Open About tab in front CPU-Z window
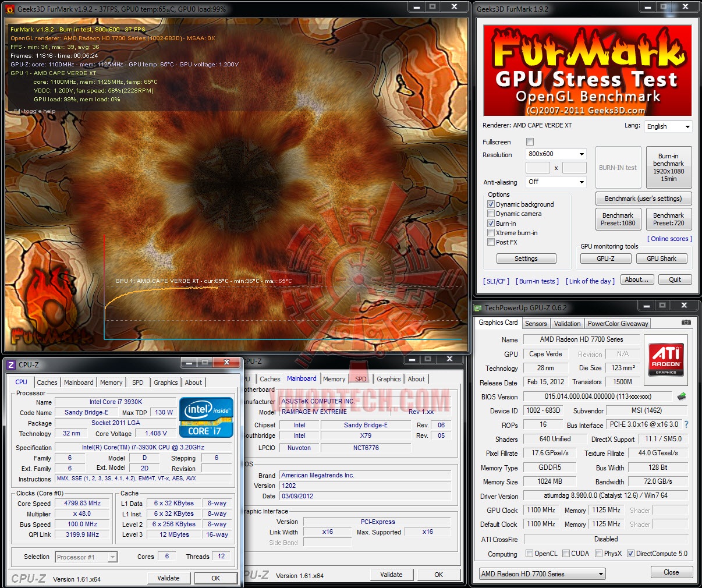Image resolution: width=702 pixels, height=588 pixels. 194,382
